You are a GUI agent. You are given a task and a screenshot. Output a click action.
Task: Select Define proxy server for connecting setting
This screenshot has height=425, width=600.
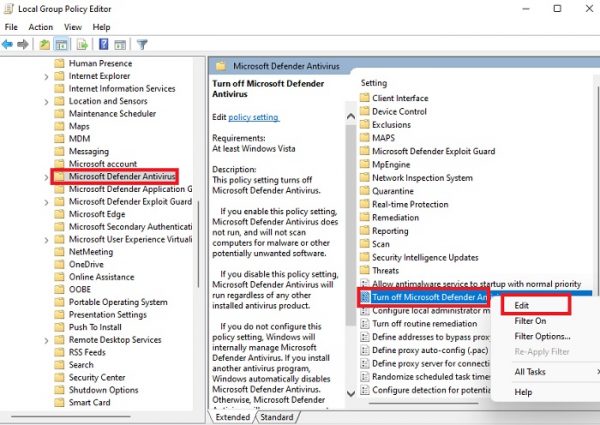pos(431,363)
